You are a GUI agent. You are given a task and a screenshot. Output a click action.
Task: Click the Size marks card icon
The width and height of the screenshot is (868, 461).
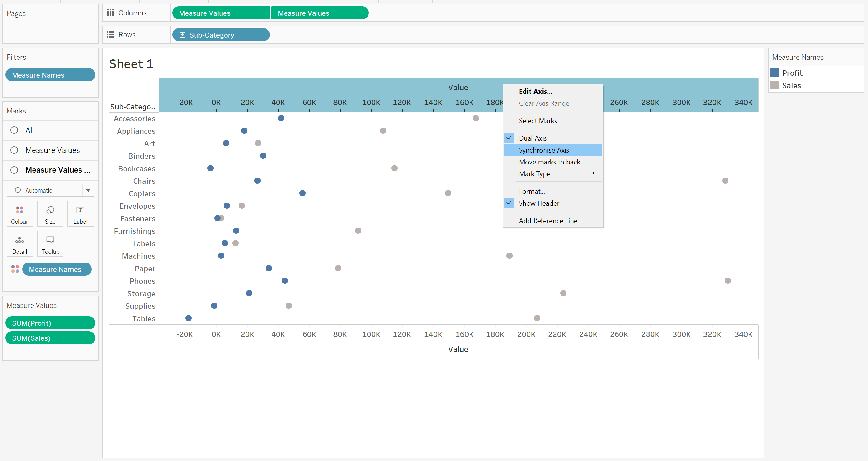50,210
